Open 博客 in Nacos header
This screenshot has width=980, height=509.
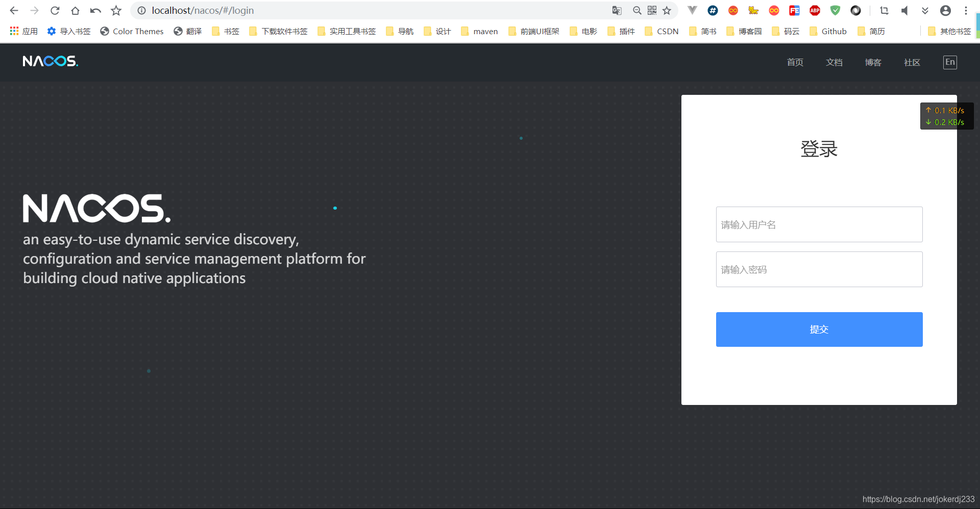click(873, 62)
